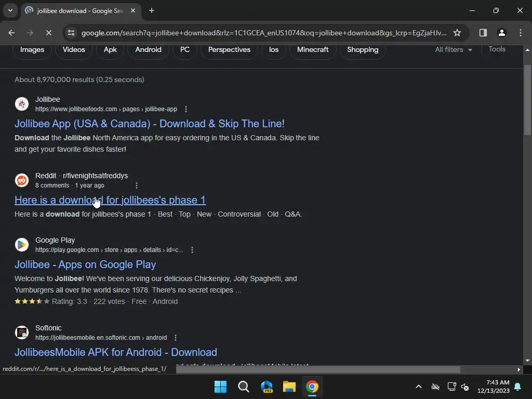Viewport: 532px width, 399px height.
Task: Apply the Apk filter chip
Action: [x=110, y=49]
